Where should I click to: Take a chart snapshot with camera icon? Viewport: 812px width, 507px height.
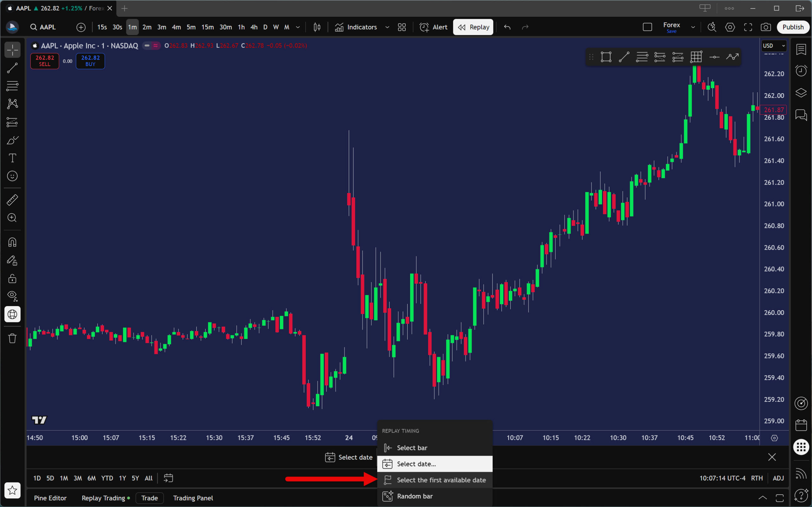tap(765, 27)
